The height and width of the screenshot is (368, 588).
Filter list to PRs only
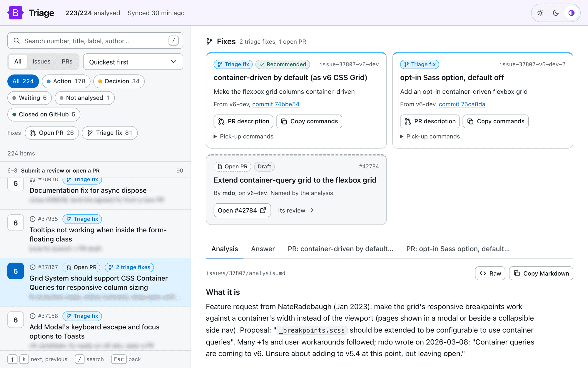[67, 62]
